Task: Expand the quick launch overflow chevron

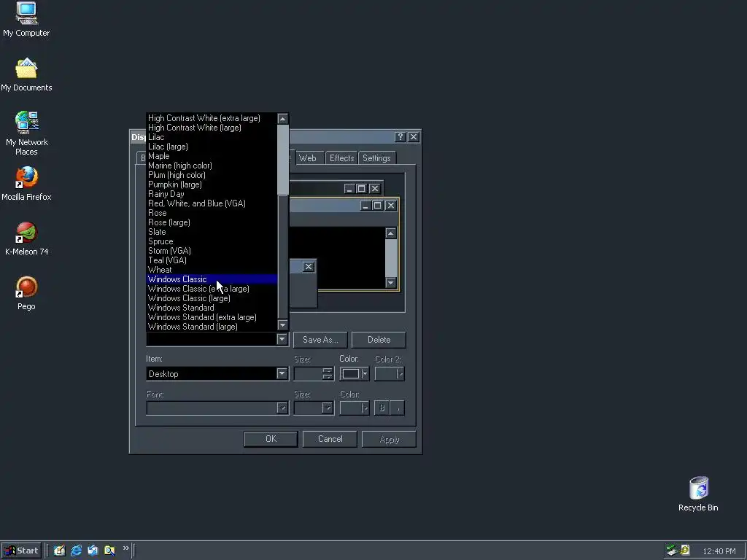Action: 125,548
